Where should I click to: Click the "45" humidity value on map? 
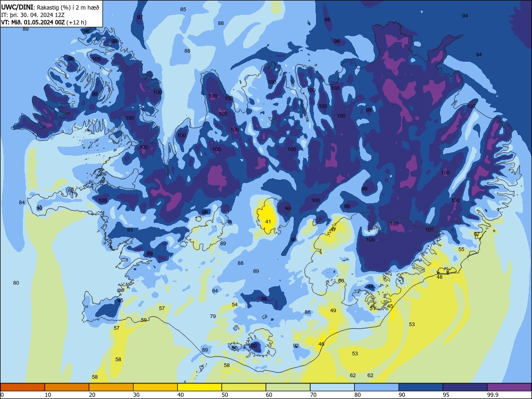click(x=390, y=306)
